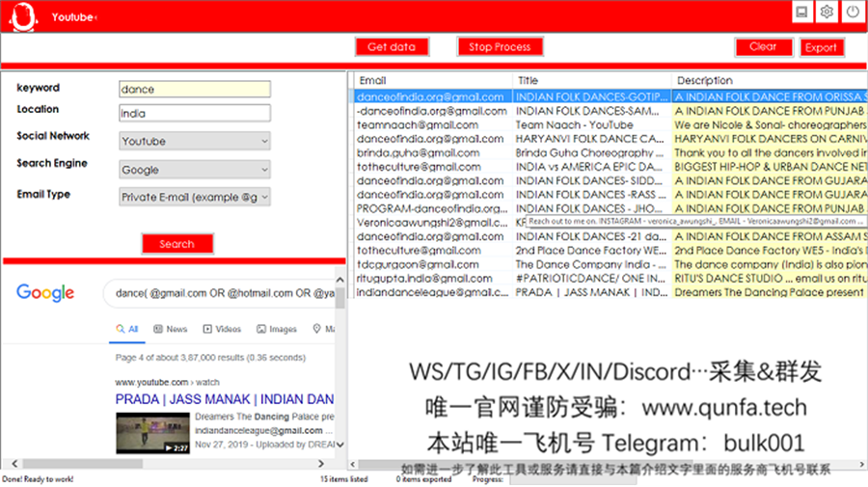Click the News tab icon

(158, 329)
